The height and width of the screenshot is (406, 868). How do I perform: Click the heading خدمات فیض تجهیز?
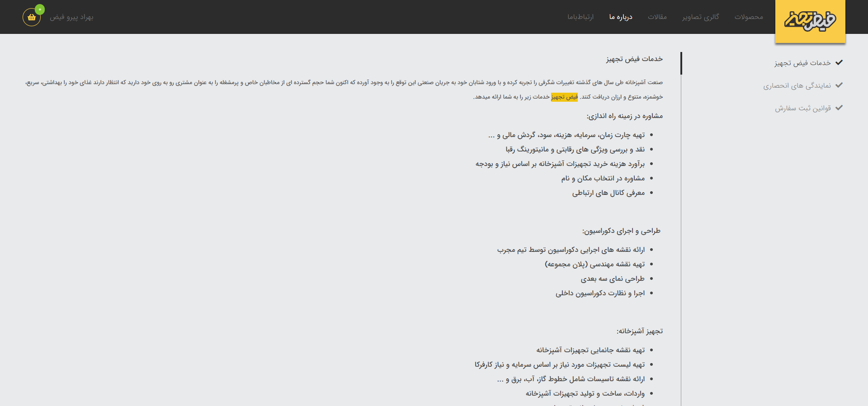point(634,59)
